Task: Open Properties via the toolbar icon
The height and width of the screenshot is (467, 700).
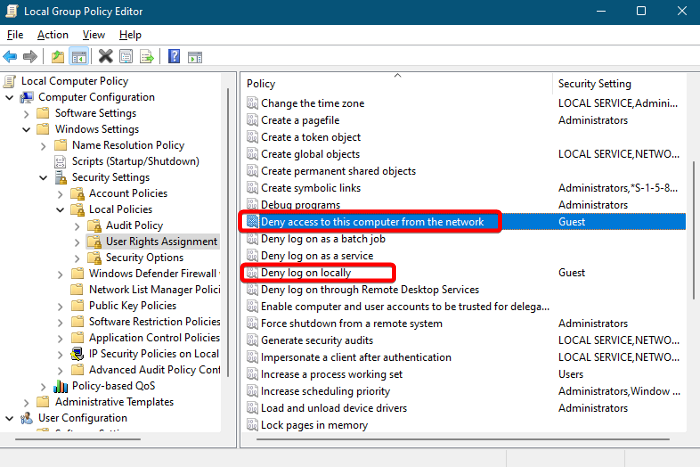Action: point(126,57)
